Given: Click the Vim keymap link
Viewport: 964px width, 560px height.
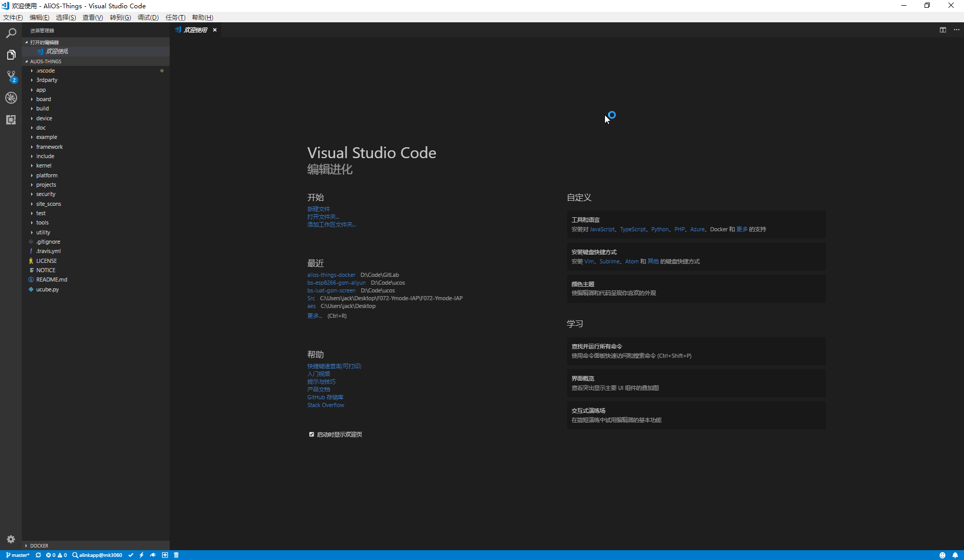Looking at the screenshot, I should pos(589,261).
